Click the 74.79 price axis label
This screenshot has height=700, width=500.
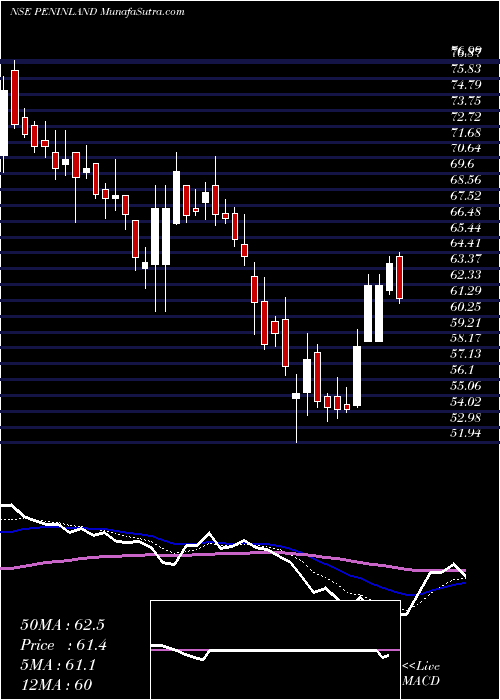(466, 85)
